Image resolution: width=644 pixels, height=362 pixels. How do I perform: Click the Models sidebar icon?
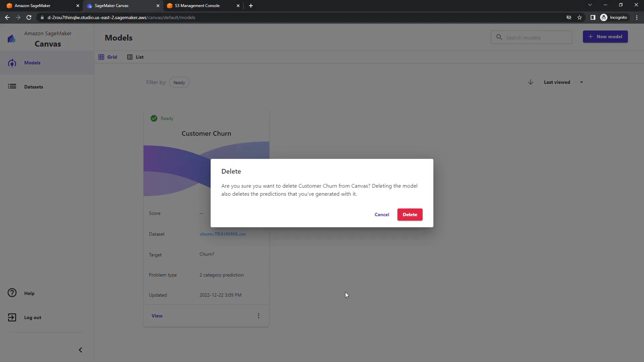[12, 63]
